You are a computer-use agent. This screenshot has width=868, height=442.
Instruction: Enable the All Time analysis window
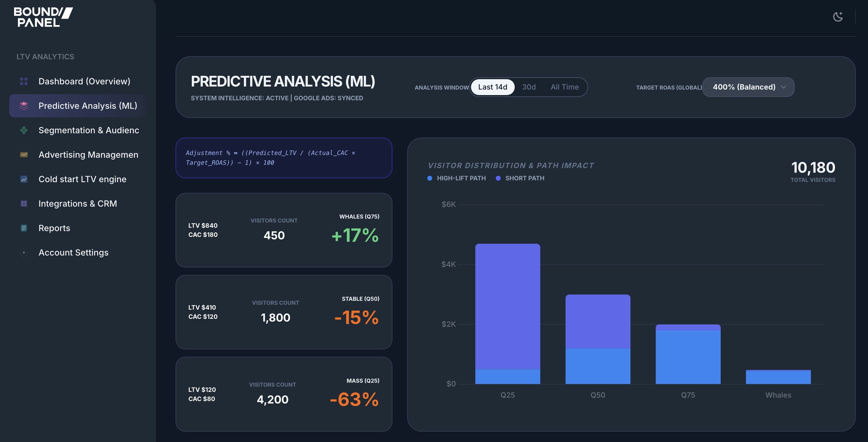[565, 87]
